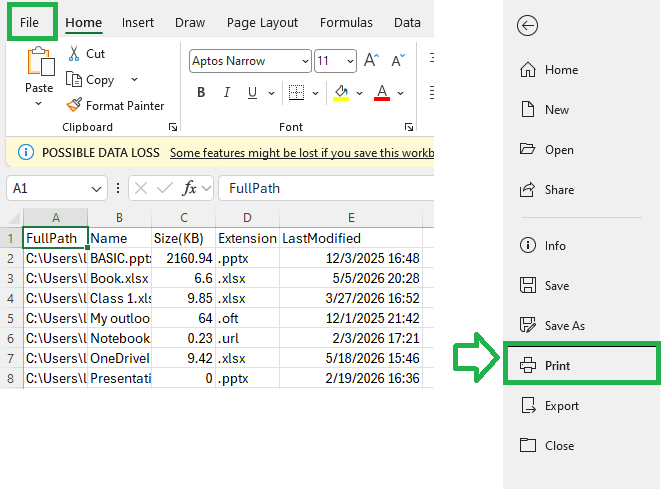Switch to the Draw ribbon tab

tap(190, 22)
